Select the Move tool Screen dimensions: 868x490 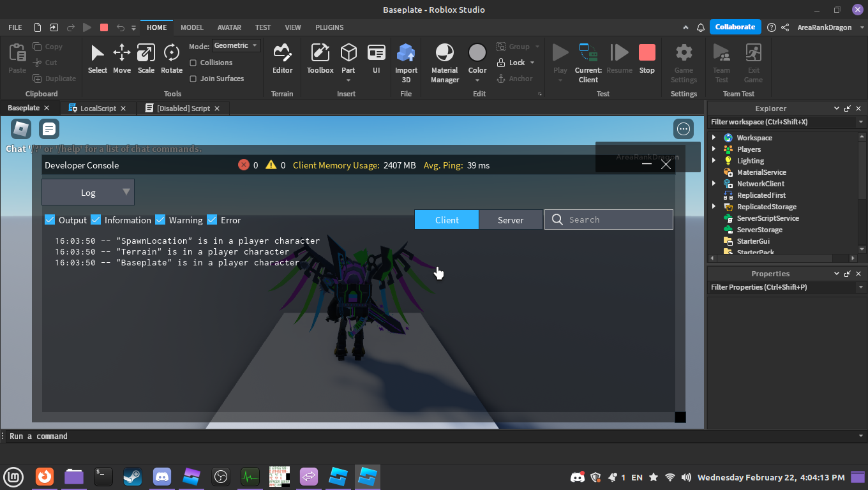[121, 59]
